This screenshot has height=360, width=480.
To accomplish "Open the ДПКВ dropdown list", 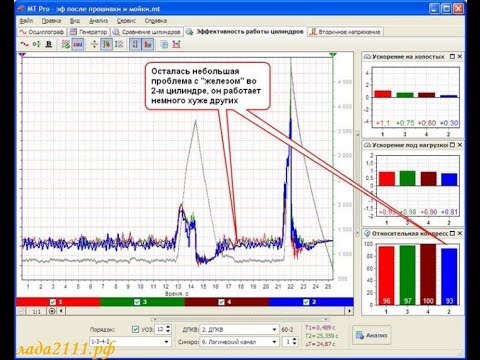I will (x=274, y=330).
